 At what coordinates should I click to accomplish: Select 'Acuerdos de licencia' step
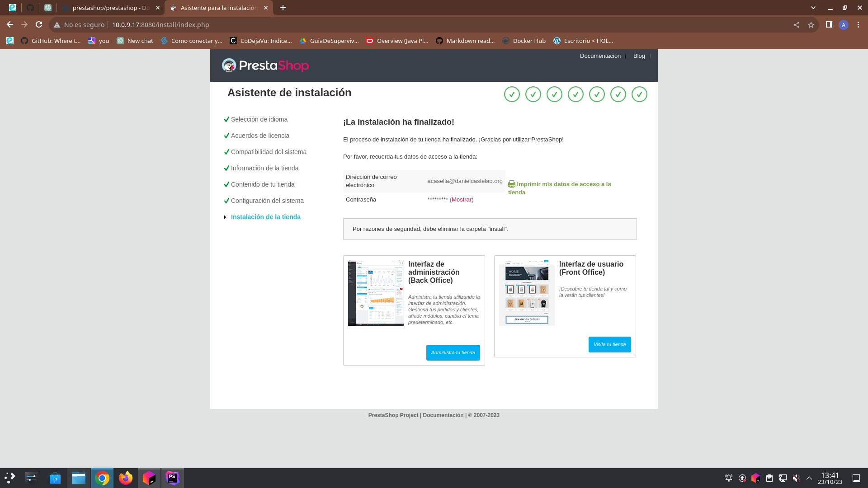coord(260,136)
